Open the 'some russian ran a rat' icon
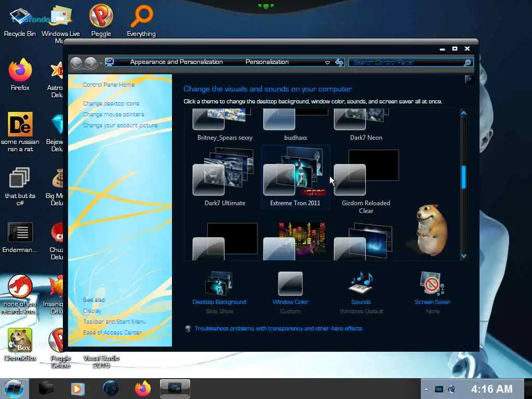Viewport: 532px width, 399px height. click(20, 132)
